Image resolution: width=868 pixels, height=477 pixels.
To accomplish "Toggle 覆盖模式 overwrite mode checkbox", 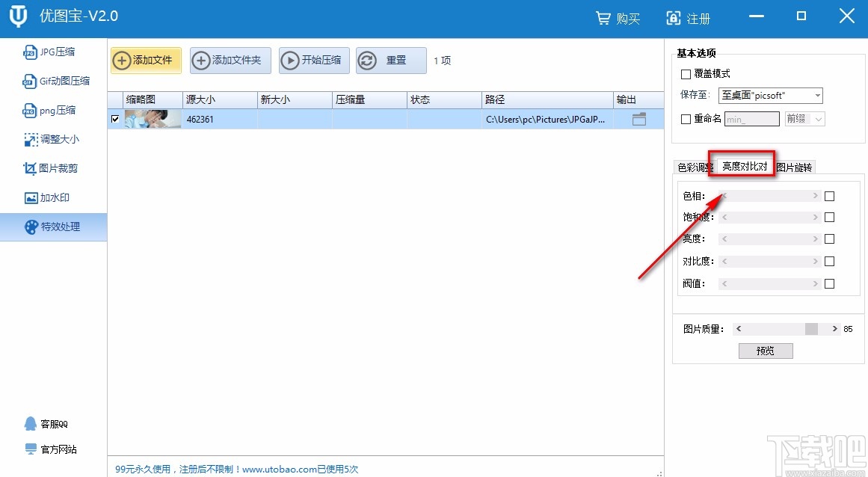I will tap(686, 74).
